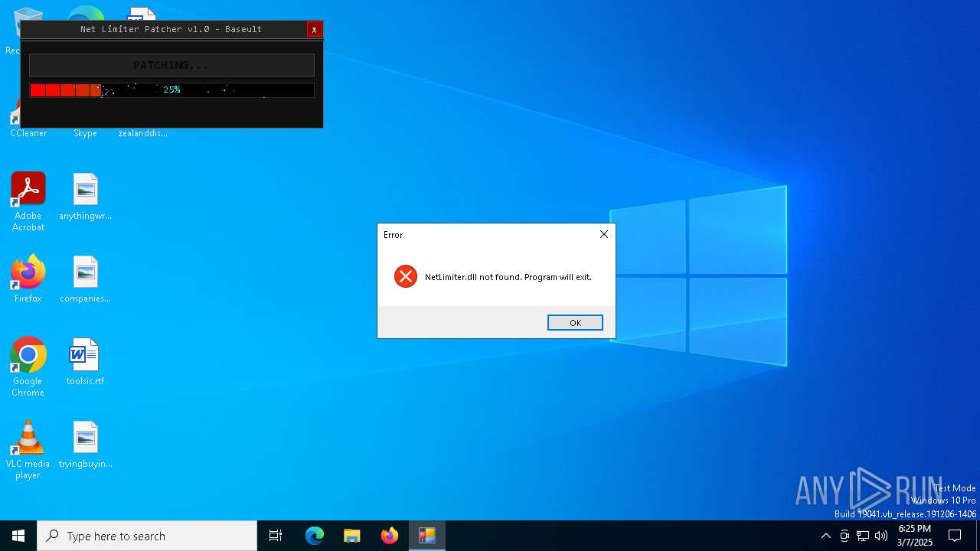Open the volume control tray icon
The width and height of the screenshot is (980, 551).
click(881, 536)
